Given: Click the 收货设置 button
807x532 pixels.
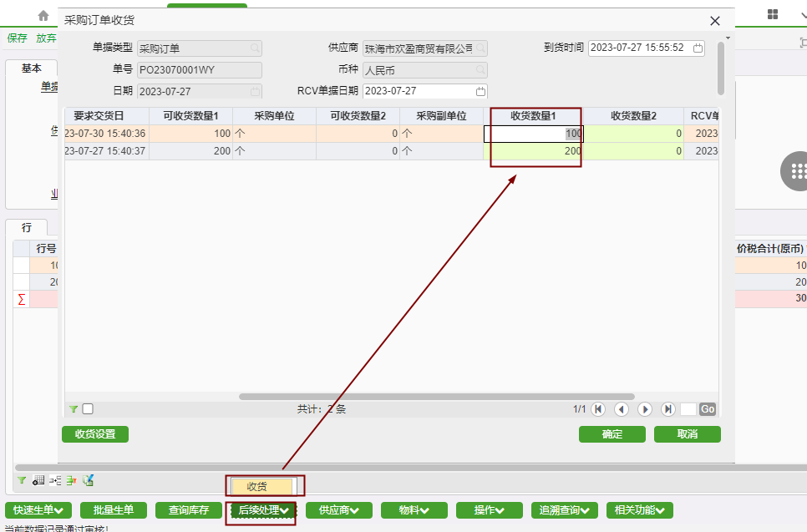Looking at the screenshot, I should (x=95, y=434).
